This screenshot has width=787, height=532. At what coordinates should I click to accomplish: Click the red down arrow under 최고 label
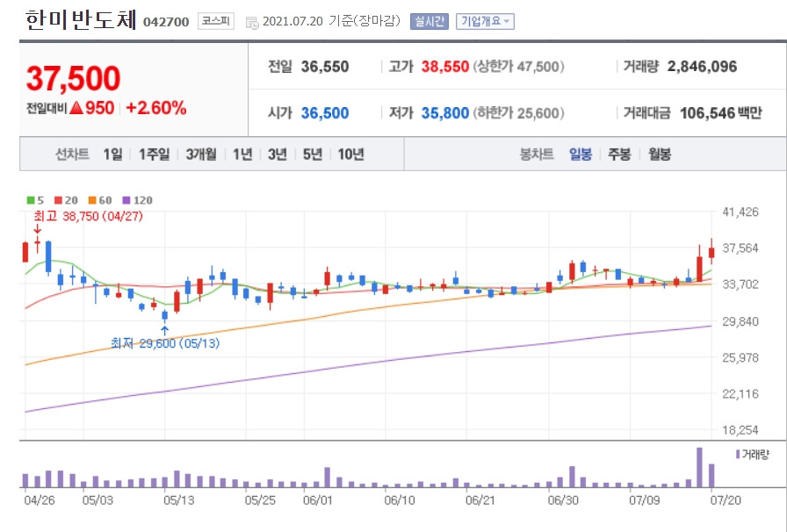tap(37, 229)
